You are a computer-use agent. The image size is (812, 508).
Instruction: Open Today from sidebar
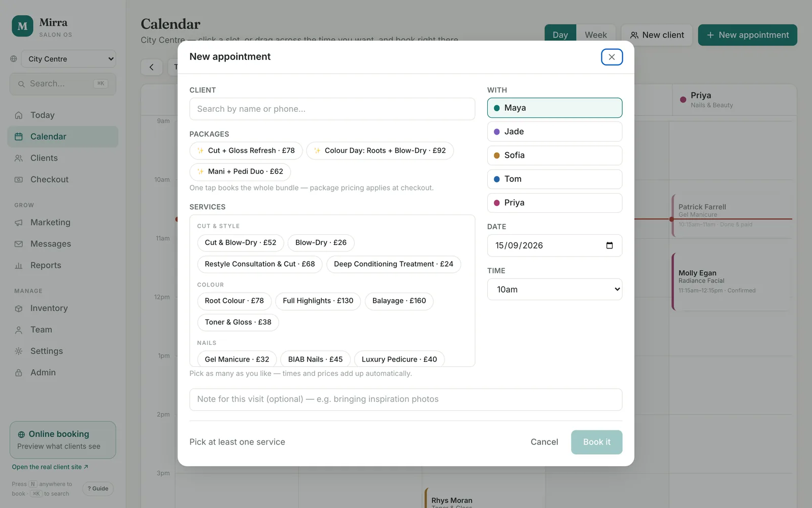point(63,115)
